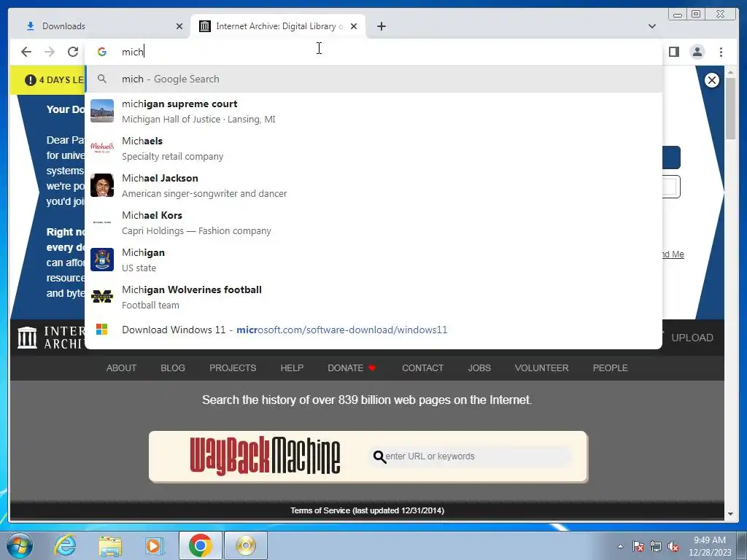747x560 pixels.
Task: Click the Wayback Machine logo
Action: coord(265,456)
